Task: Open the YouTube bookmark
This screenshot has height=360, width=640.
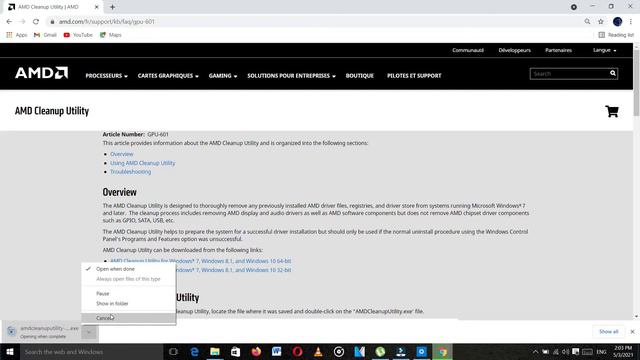Action: point(78,35)
